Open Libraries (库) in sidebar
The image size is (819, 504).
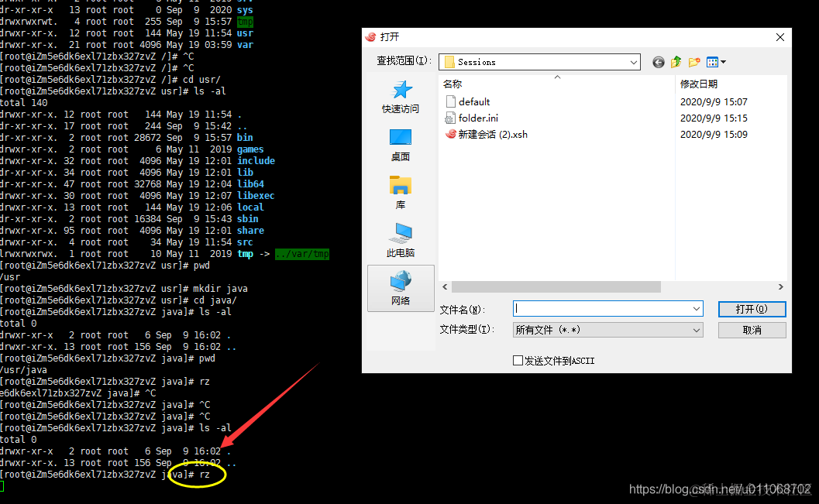(401, 193)
